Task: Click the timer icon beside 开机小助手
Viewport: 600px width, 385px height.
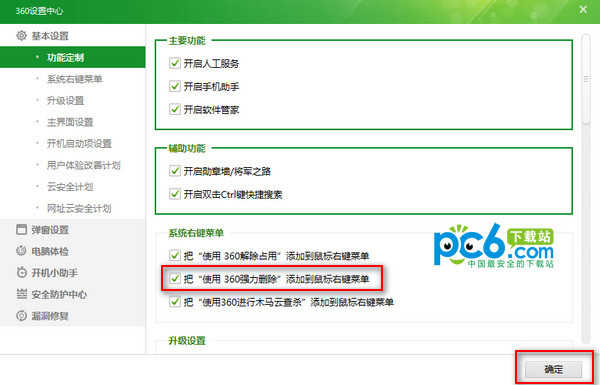Action: pos(21,272)
